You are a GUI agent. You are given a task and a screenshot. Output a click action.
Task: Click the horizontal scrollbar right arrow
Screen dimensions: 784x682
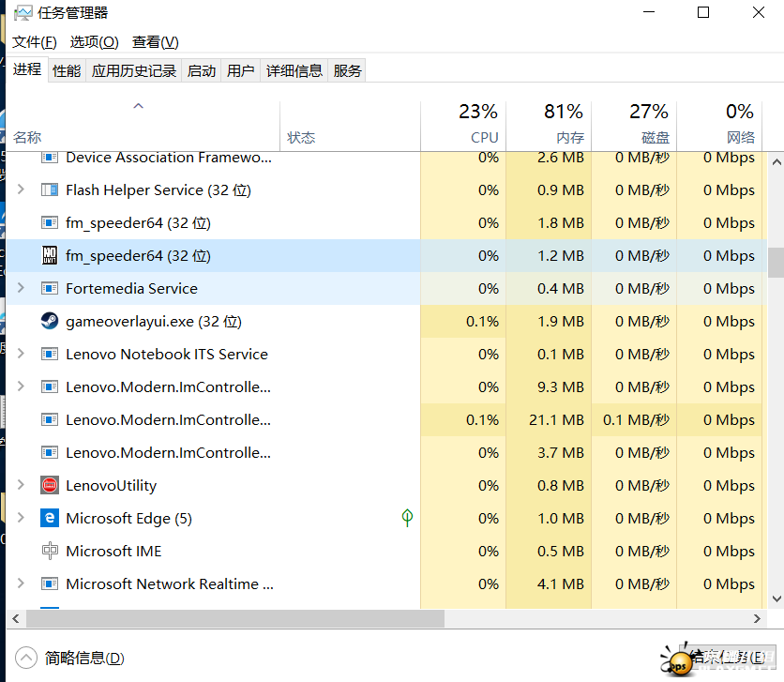[x=757, y=618]
